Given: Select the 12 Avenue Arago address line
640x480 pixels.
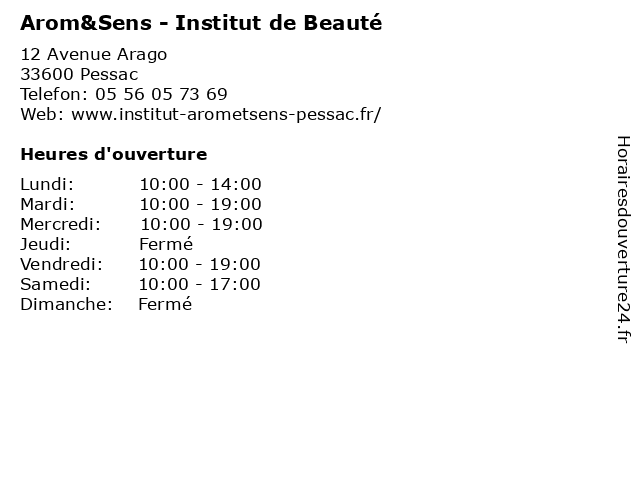Looking at the screenshot, I should [x=94, y=54].
